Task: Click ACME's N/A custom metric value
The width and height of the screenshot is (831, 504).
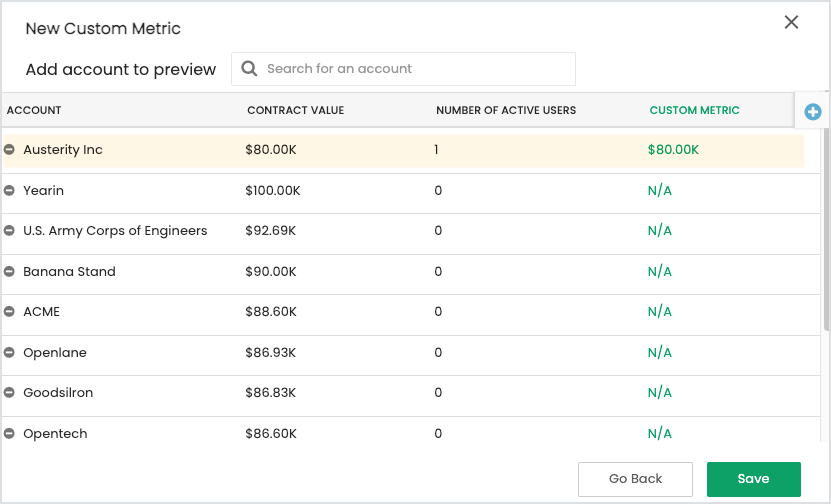Action: tap(659, 312)
